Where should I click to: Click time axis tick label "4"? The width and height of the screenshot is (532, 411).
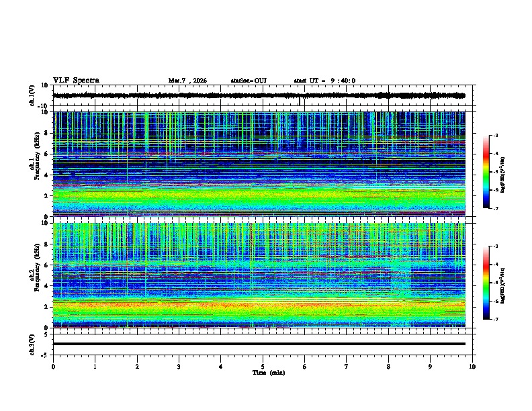coord(221,367)
